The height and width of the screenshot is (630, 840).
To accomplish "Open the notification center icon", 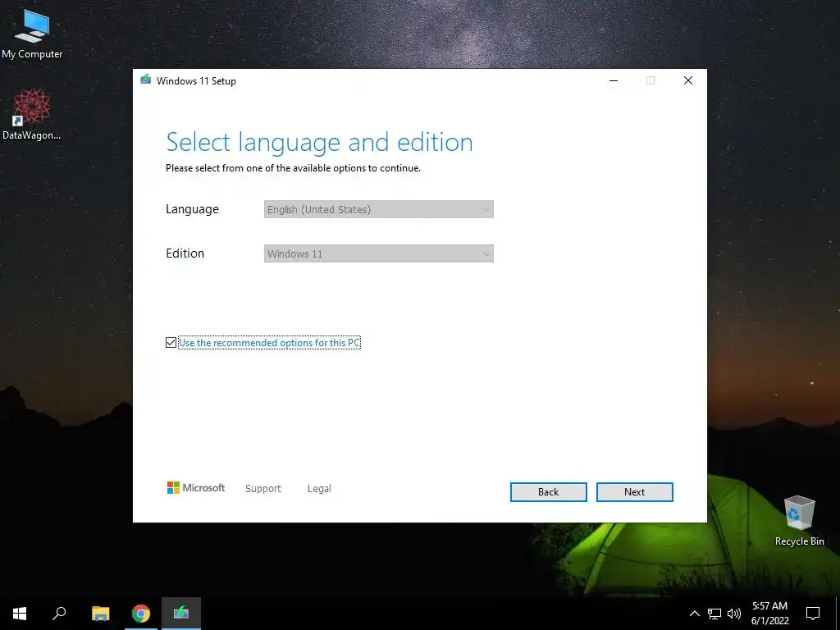I will [813, 614].
